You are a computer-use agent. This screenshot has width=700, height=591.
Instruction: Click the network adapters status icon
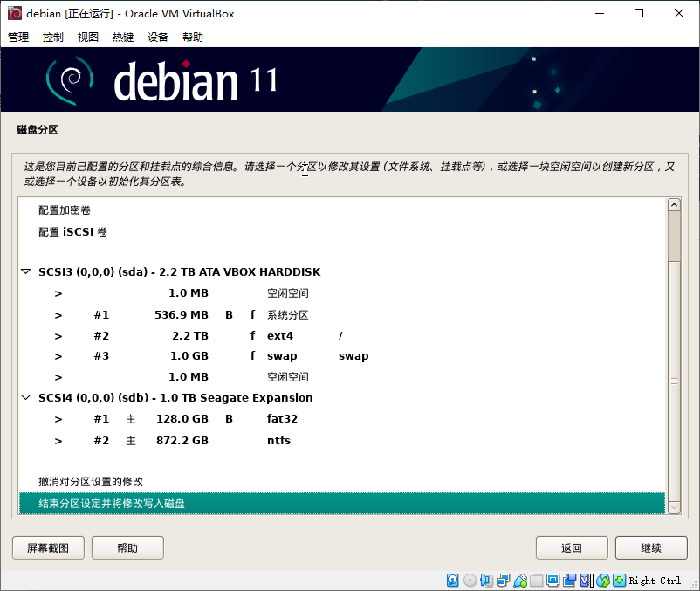pyautogui.click(x=503, y=580)
